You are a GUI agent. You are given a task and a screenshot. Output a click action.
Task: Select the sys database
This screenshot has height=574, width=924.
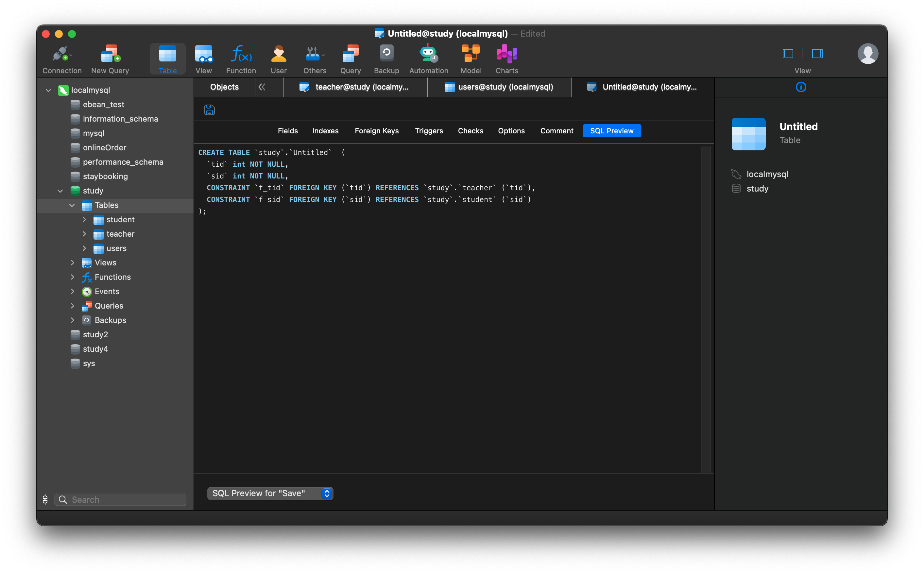89,363
